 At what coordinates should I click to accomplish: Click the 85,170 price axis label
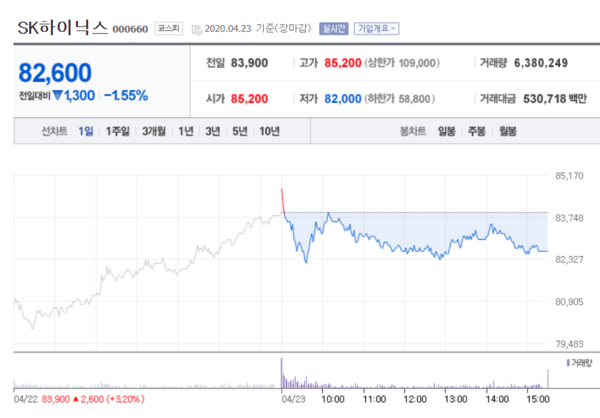pos(569,176)
